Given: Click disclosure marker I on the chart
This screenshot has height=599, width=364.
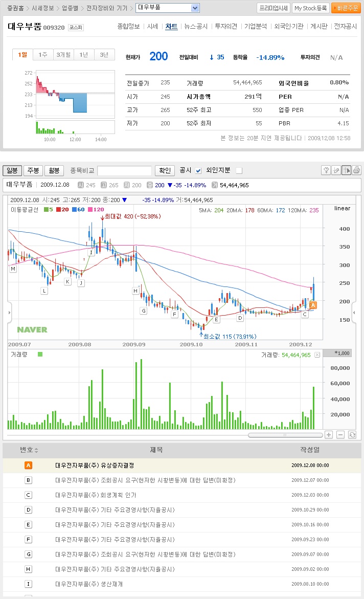Looking at the screenshot, I should [91, 253].
